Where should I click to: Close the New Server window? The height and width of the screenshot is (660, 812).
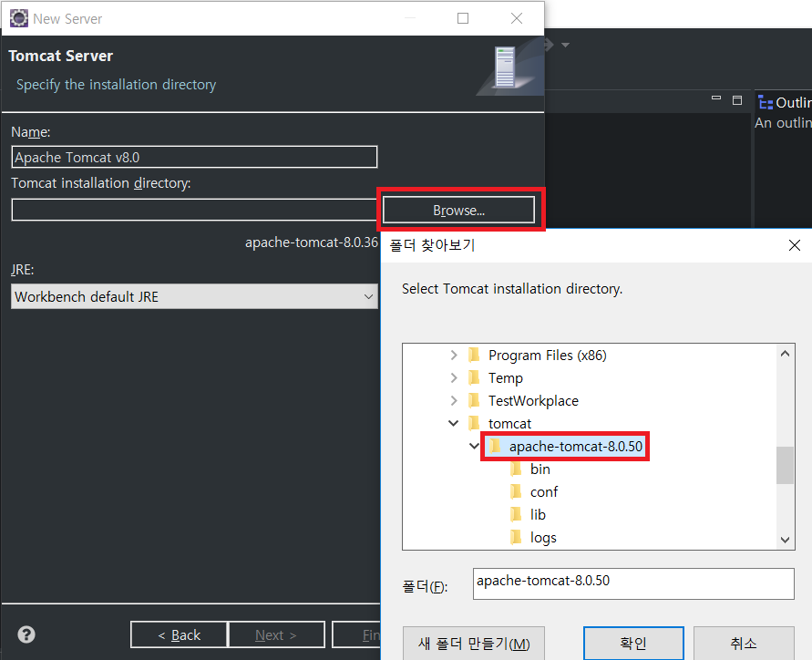pyautogui.click(x=517, y=18)
